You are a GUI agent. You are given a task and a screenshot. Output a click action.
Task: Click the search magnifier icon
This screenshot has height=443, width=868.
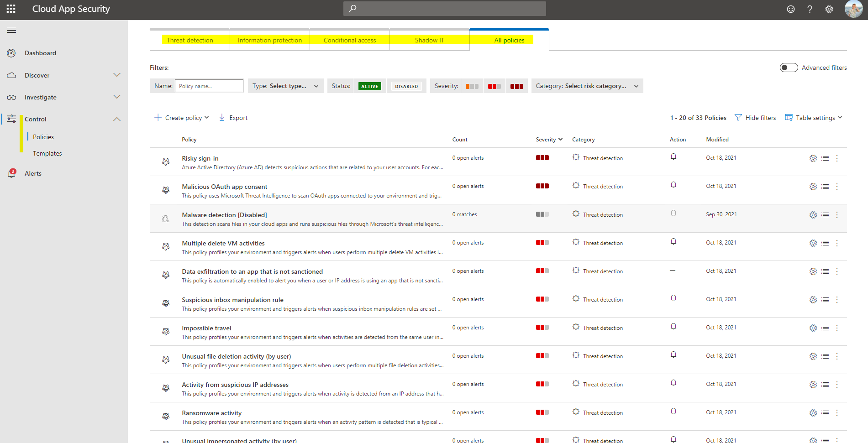[352, 9]
